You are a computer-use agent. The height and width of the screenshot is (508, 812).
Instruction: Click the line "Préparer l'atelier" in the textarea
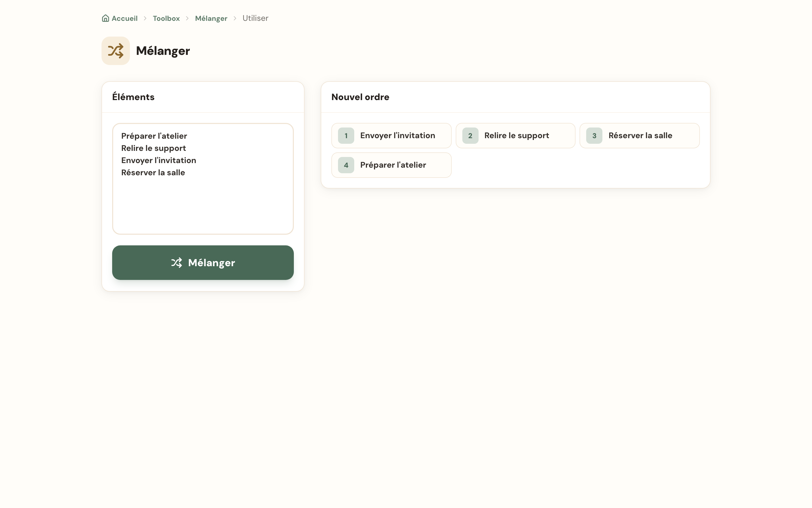[x=154, y=136]
